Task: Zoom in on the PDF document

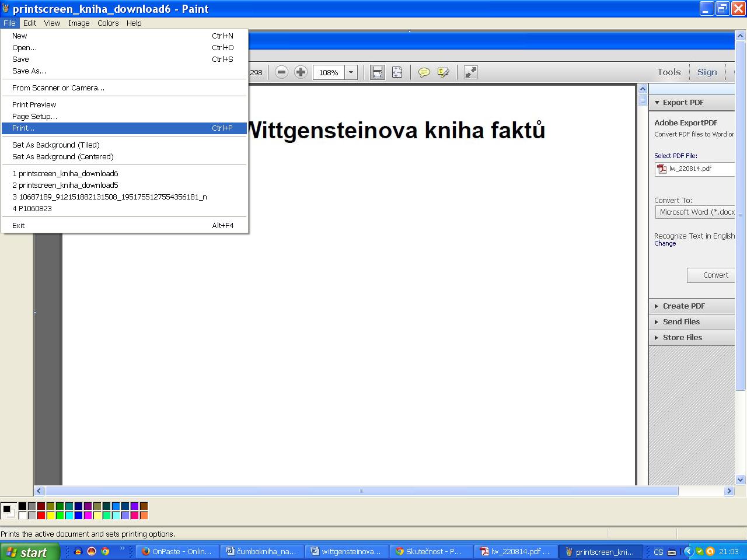Action: click(x=301, y=72)
